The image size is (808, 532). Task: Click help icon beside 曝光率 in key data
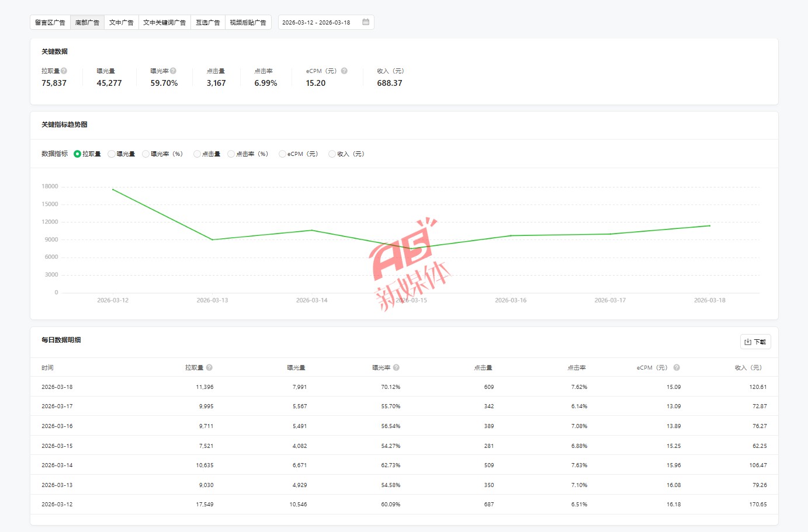pos(173,71)
